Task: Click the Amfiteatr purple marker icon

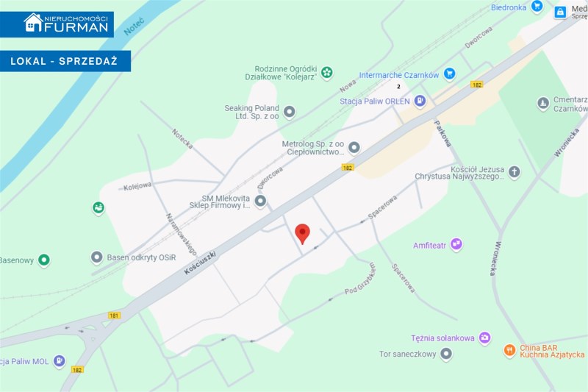Action: point(456,245)
